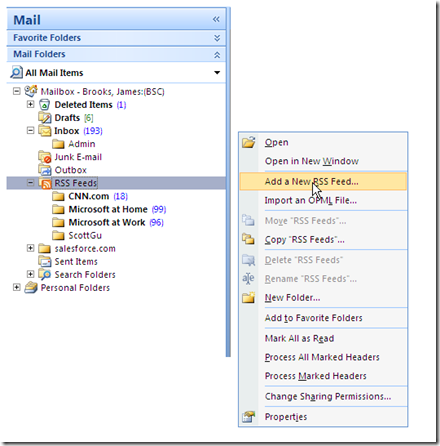Choose Process All Marked Headers
This screenshot has height=446, width=440.
pyautogui.click(x=323, y=357)
